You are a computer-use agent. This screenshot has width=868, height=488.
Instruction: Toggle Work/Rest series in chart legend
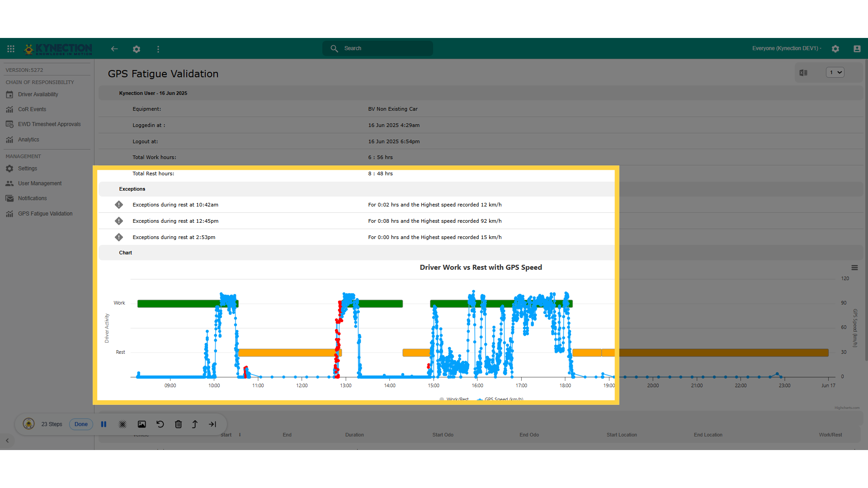coord(454,399)
